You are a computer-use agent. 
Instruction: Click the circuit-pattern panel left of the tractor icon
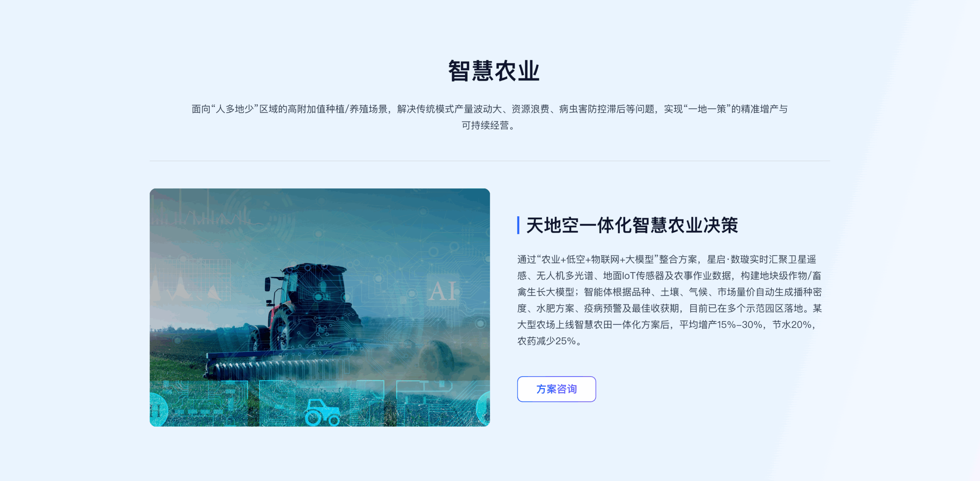pyautogui.click(x=278, y=403)
